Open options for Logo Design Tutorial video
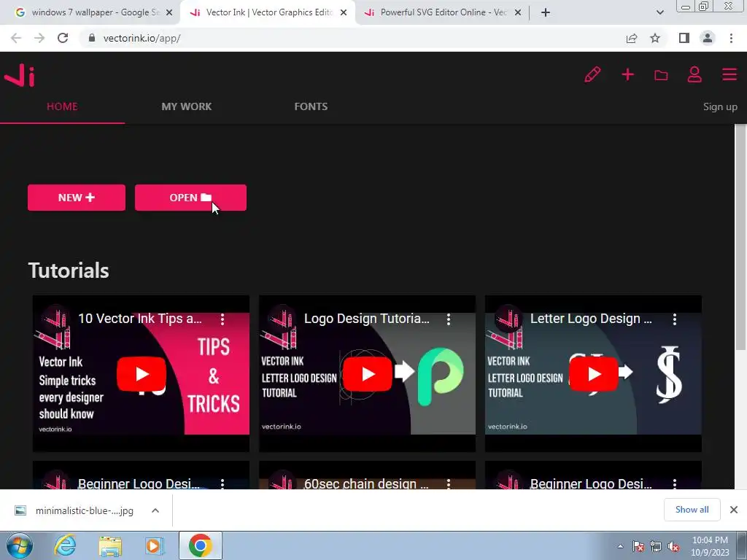The width and height of the screenshot is (747, 560). point(449,319)
